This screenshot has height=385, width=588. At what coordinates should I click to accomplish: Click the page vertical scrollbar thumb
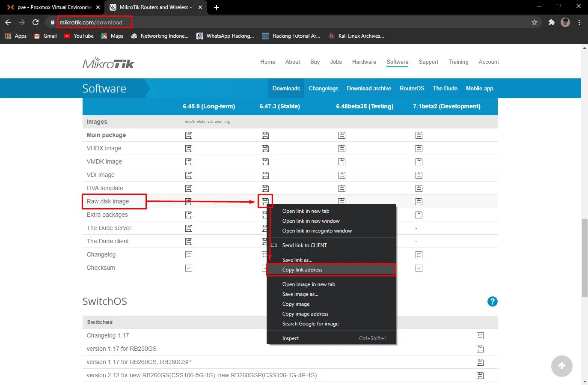(585, 258)
